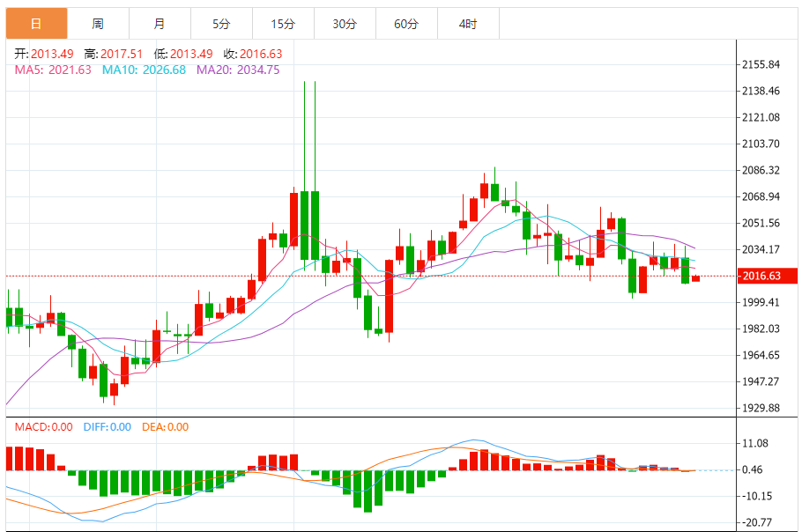
Task: Click the 11.08 MACD axis label
Action: [755, 443]
